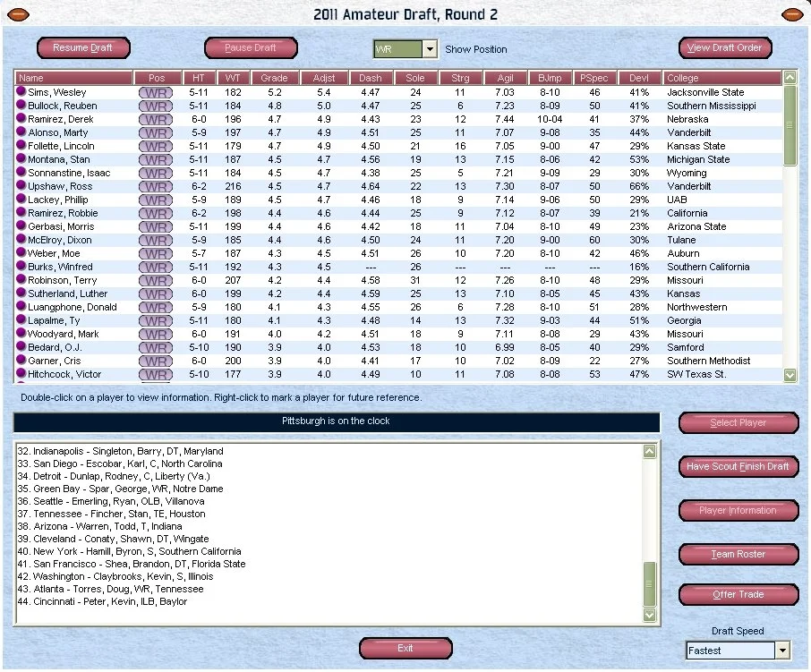
Task: Open the Draft Speed dropdown set to Fastest
Action: pos(781,650)
